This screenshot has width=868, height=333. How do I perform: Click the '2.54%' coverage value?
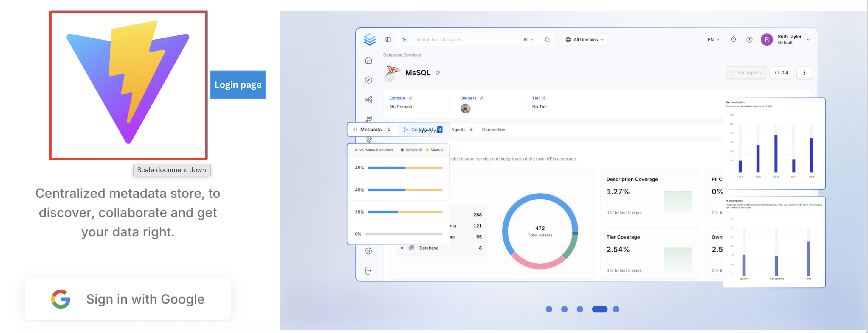tap(618, 250)
